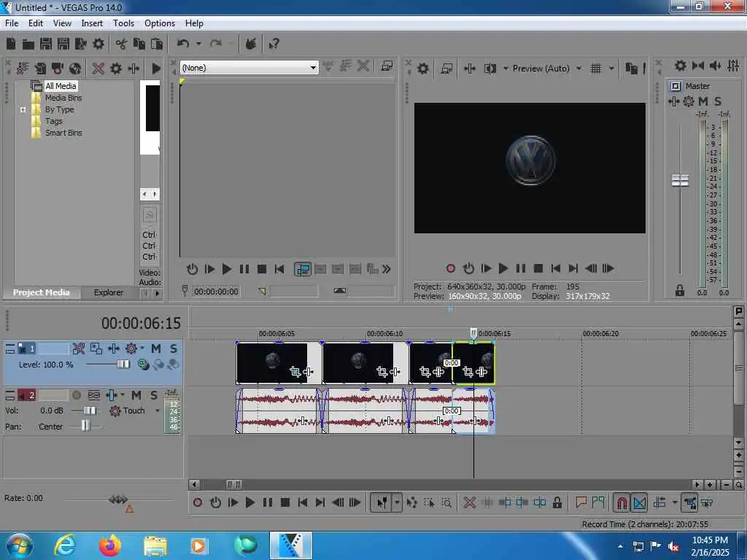
Task: Click the audio track Pan slider handle
Action: [x=85, y=426]
